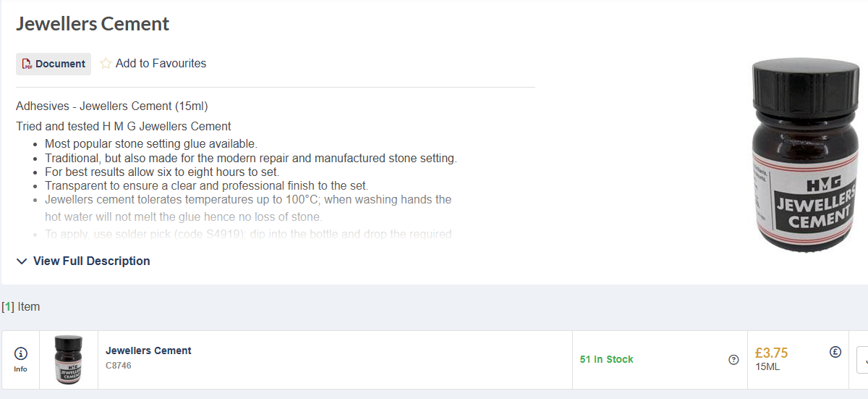Click the PDF icon on the Document button
Screen dimensions: 868x399
(27, 64)
